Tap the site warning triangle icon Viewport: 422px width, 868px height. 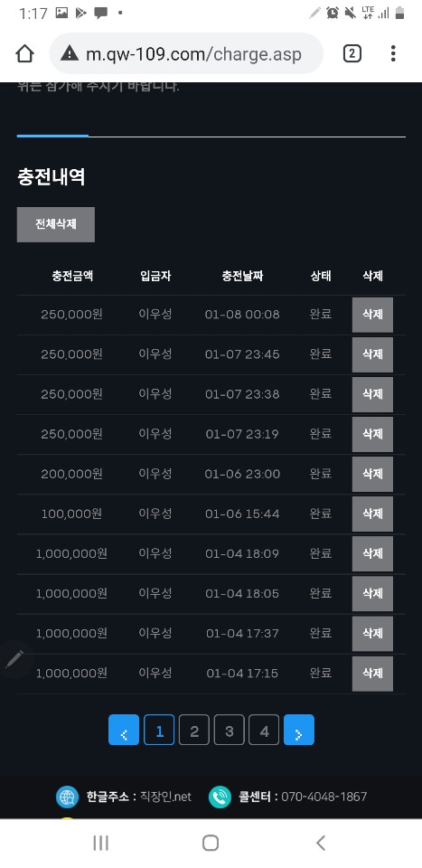point(70,53)
